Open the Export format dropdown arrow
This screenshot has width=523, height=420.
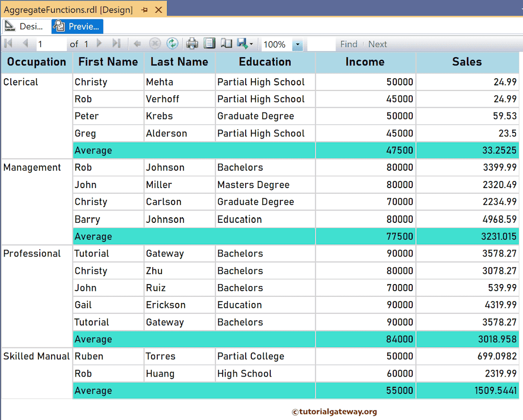click(250, 43)
